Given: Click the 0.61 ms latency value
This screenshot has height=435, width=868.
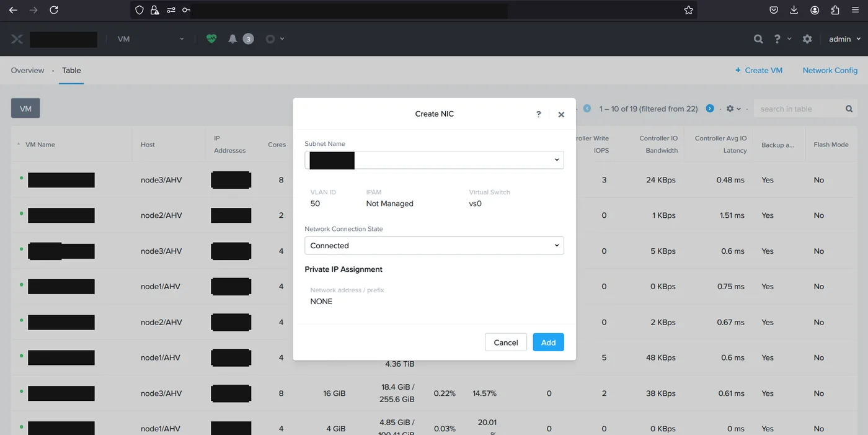Looking at the screenshot, I should [731, 393].
